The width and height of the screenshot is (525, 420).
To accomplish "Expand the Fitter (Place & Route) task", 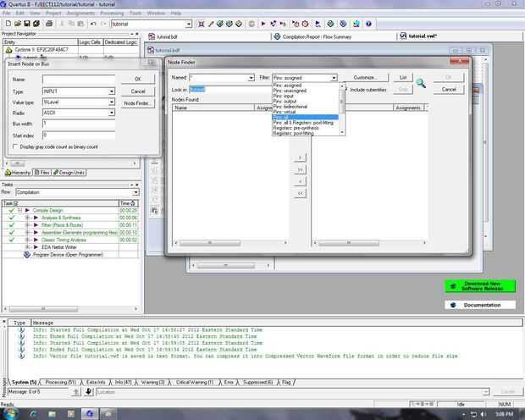I will click(28, 225).
